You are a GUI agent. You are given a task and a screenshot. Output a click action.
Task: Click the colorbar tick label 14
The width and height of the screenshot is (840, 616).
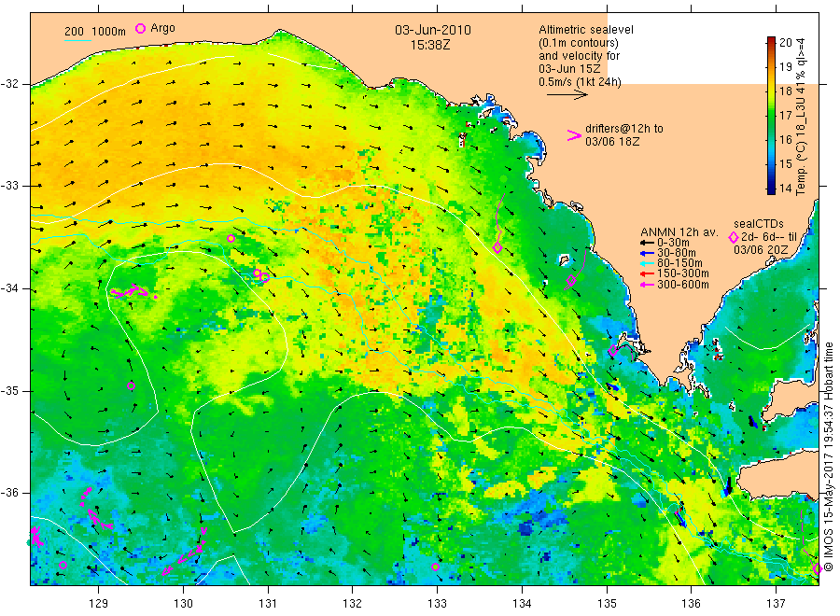tap(785, 188)
